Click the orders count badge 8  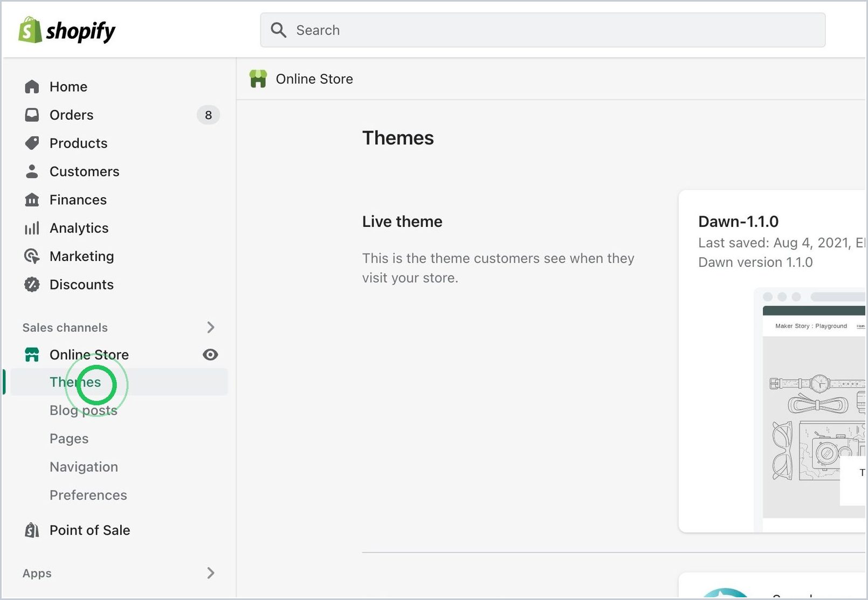[x=208, y=115]
